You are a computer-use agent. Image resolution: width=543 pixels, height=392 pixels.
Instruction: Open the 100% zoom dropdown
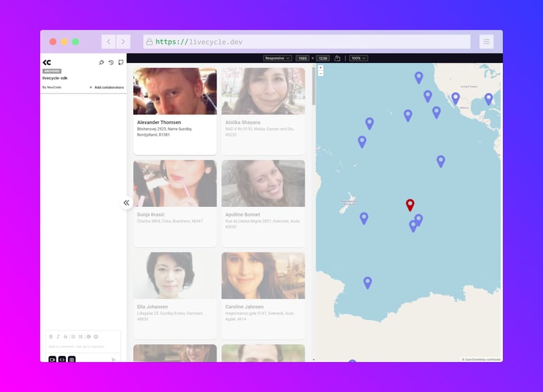tap(358, 58)
